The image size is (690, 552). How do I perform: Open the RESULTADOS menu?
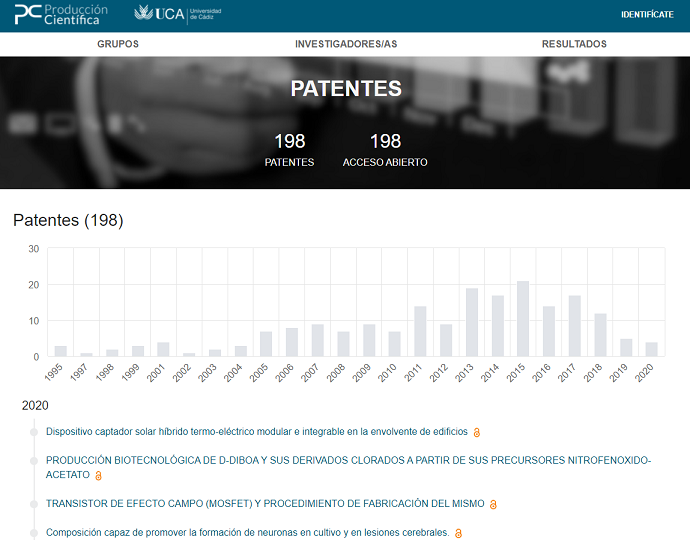[x=574, y=44]
